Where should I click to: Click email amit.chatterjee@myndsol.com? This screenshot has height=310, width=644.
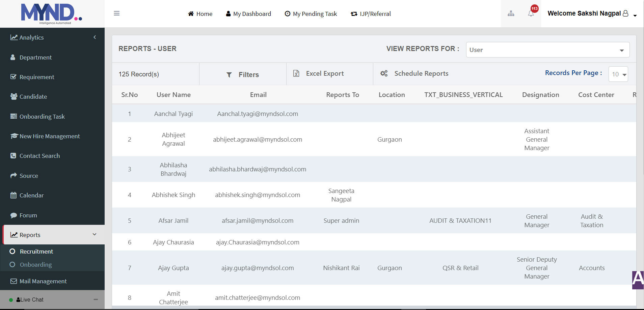258,297
